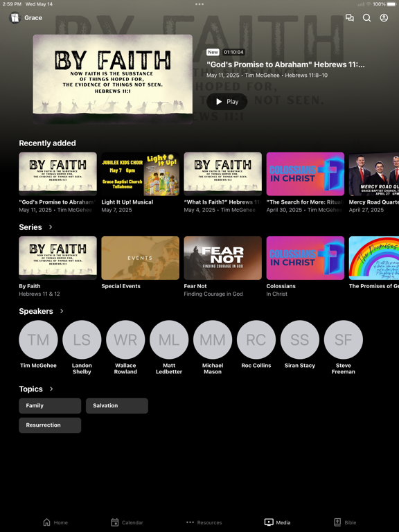Open the Bible tab

(x=345, y=522)
